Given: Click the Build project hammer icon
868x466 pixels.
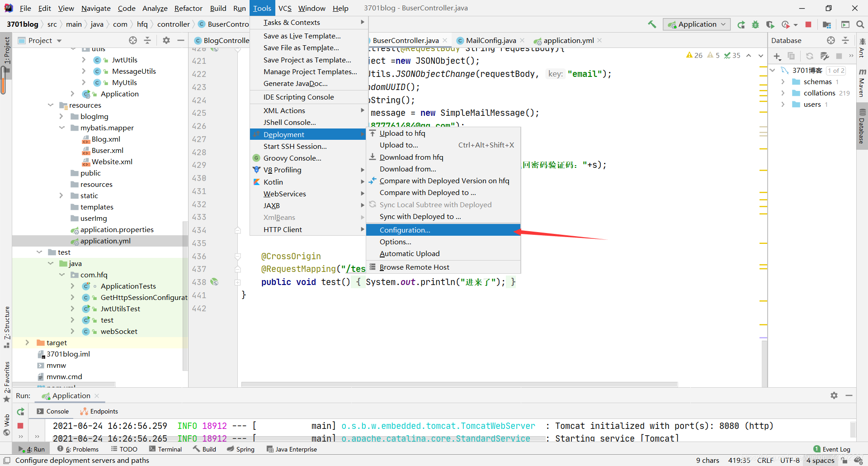Looking at the screenshot, I should tap(652, 24).
